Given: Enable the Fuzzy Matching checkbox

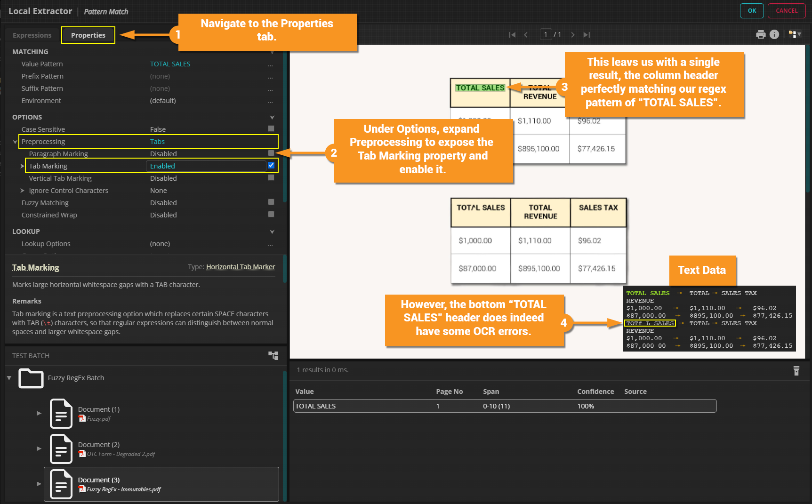Looking at the screenshot, I should tap(271, 202).
